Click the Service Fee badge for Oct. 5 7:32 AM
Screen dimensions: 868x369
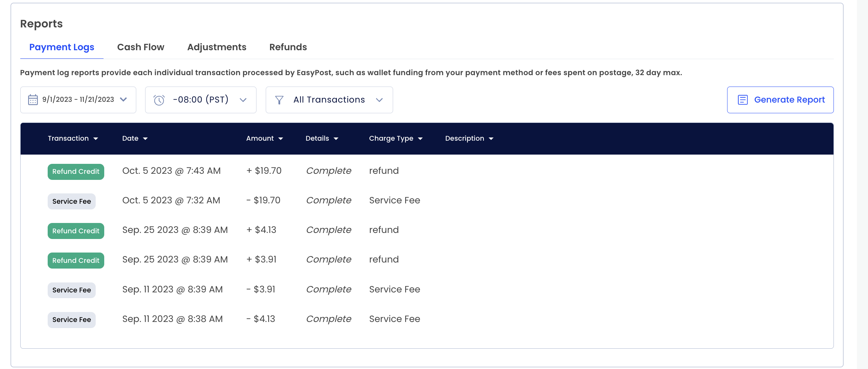point(72,201)
